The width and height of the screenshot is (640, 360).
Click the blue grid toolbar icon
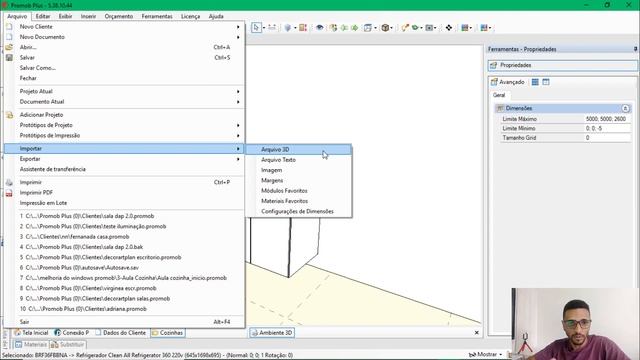pos(484,28)
